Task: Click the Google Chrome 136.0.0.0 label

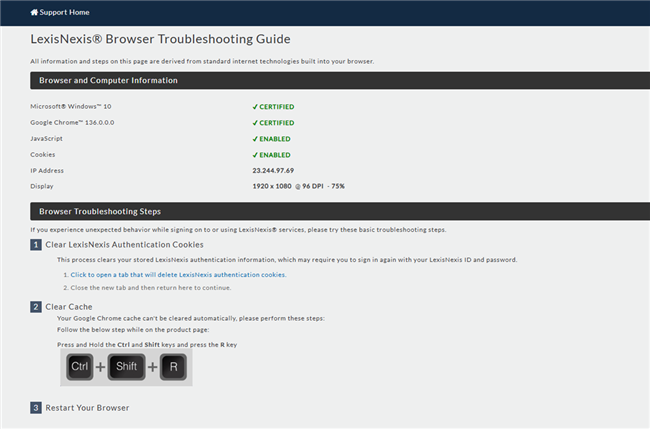Action: 72,123
